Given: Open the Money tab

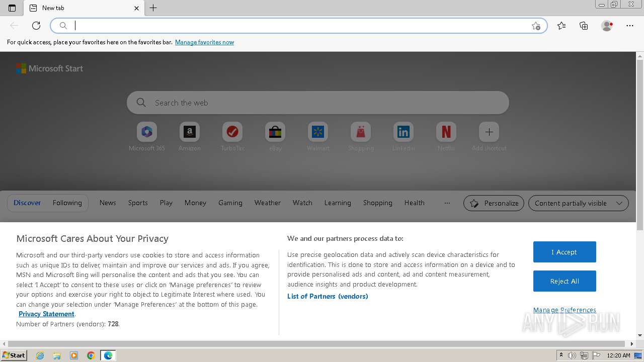Looking at the screenshot, I should (195, 203).
